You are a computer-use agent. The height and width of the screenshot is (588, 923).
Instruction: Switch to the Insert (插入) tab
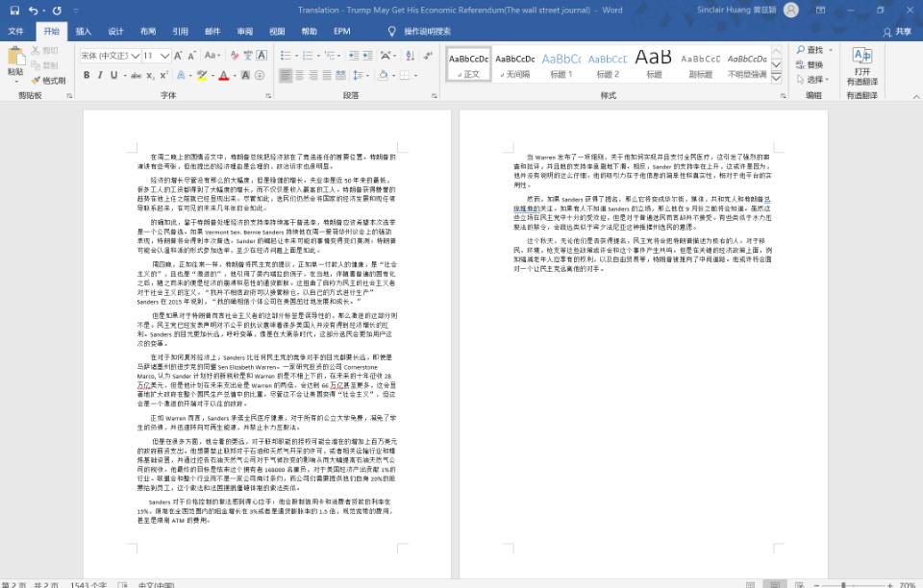pyautogui.click(x=84, y=31)
